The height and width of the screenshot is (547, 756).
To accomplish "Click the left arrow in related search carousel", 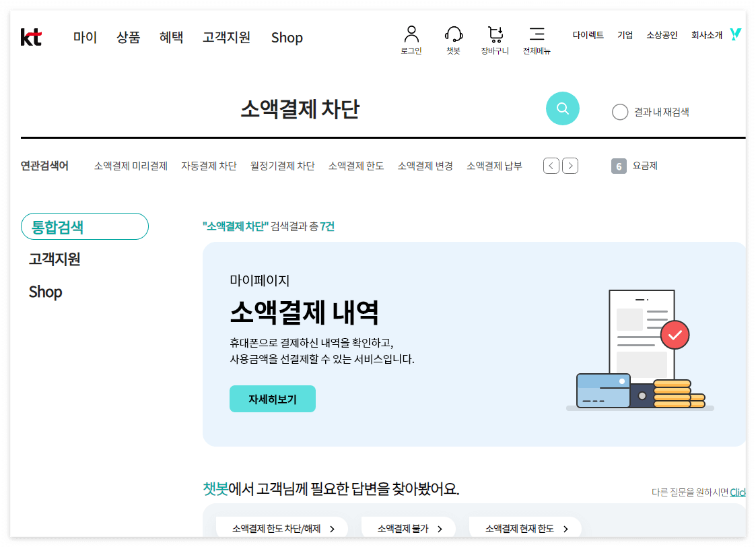I will [551, 166].
